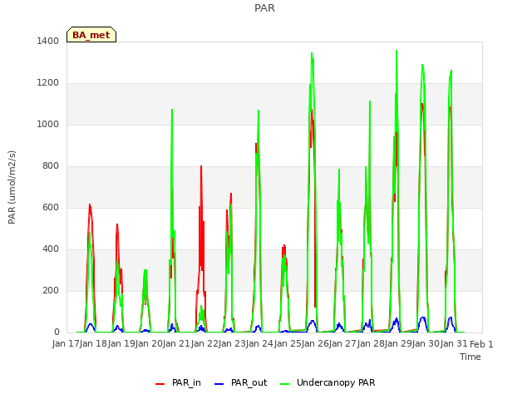Click the tallest green peak on Jan 29
Image resolution: width=532 pixels, height=399 pixels.
(x=397, y=51)
